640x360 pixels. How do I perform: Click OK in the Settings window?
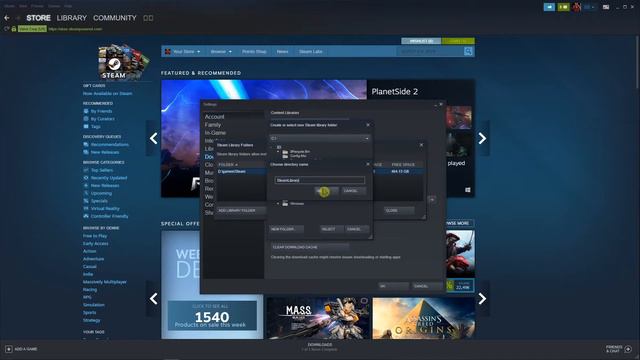[393, 286]
